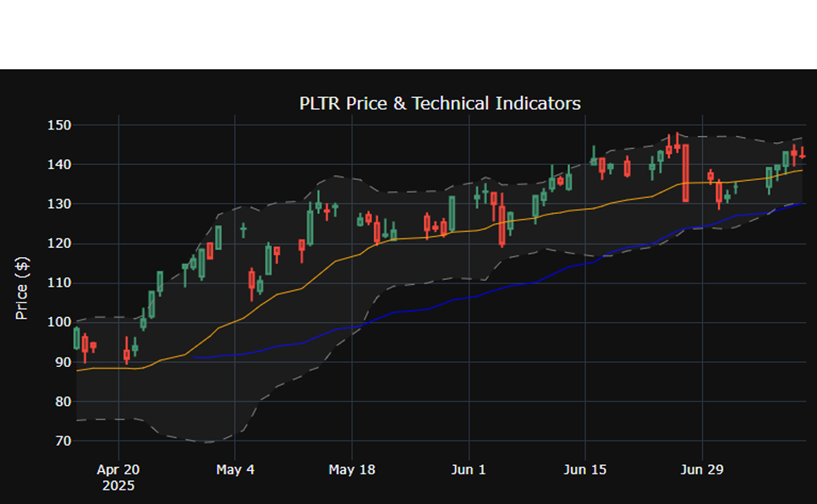The image size is (817, 504).
Task: Click the 70 y-axis tick label
Action: [x=63, y=441]
